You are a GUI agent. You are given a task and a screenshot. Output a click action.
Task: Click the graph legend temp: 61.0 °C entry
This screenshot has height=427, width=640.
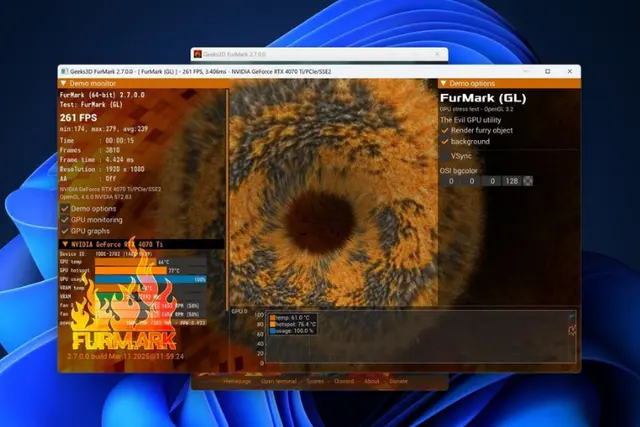click(x=290, y=318)
